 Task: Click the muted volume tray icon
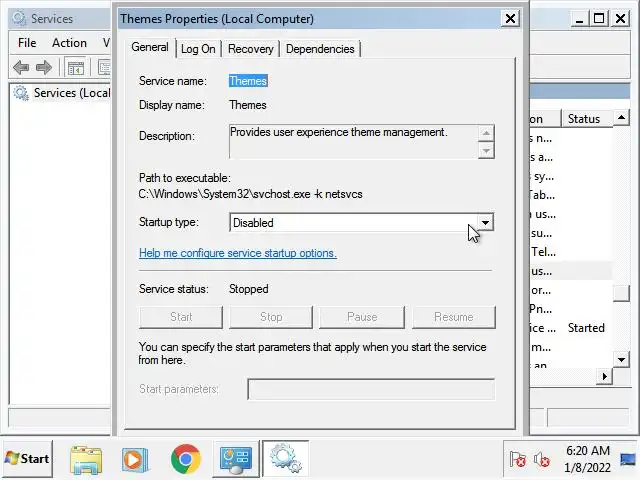(x=542, y=460)
